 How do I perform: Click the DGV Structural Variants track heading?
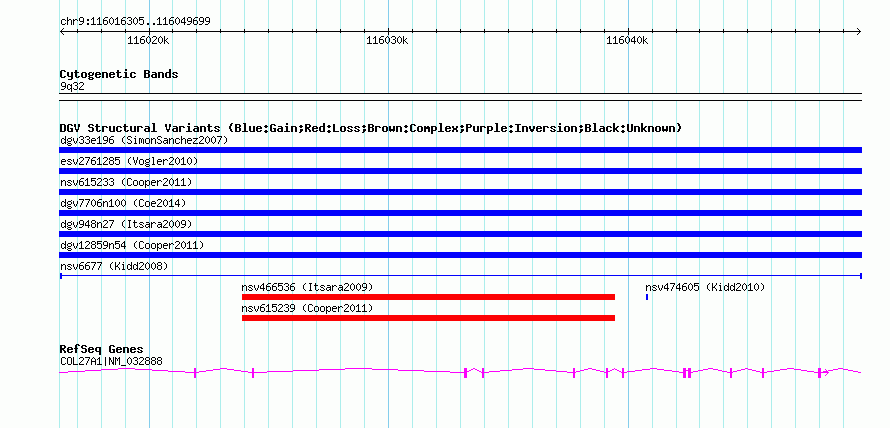(371, 128)
